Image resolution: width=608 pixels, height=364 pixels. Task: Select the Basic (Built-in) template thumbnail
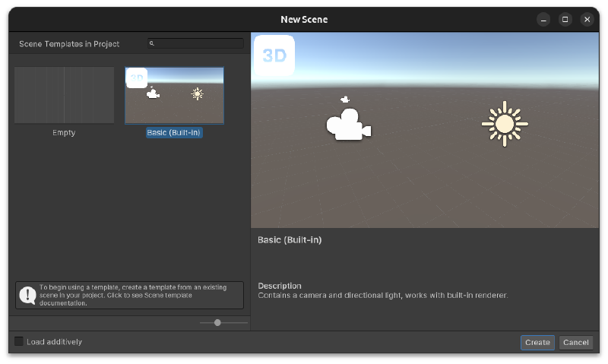tap(175, 95)
